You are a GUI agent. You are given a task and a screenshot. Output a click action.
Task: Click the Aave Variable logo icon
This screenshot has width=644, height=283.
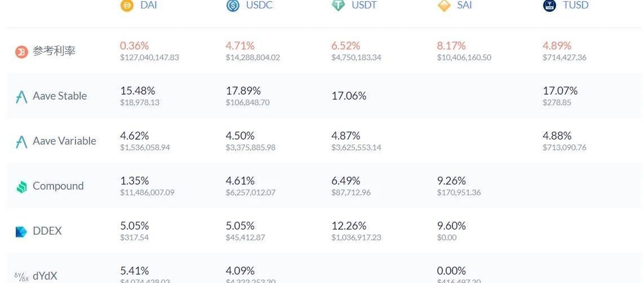[21, 142]
